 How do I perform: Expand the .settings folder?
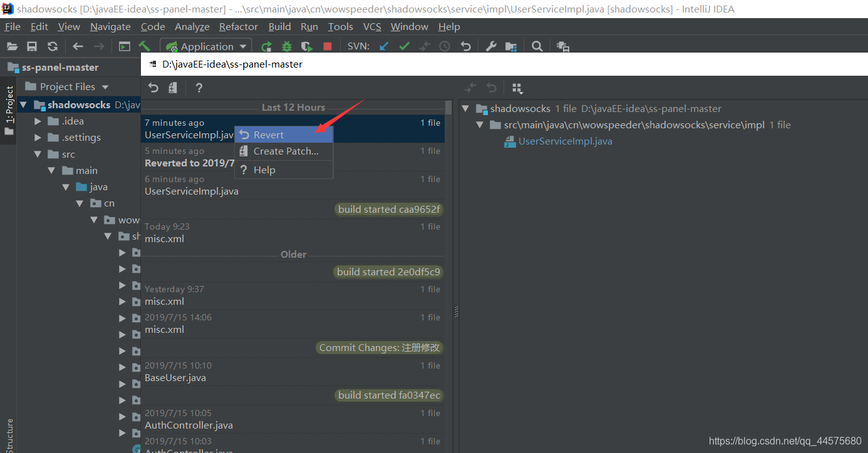tap(38, 137)
